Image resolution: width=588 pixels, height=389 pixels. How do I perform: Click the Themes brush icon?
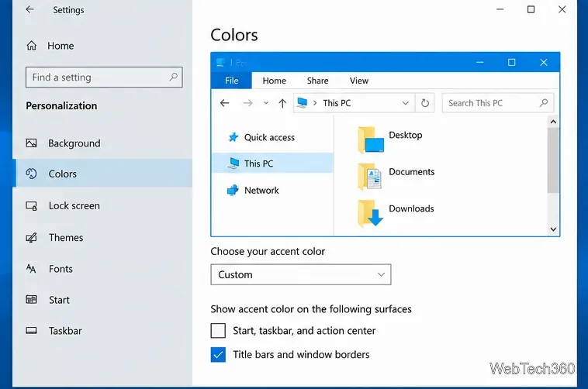click(31, 238)
